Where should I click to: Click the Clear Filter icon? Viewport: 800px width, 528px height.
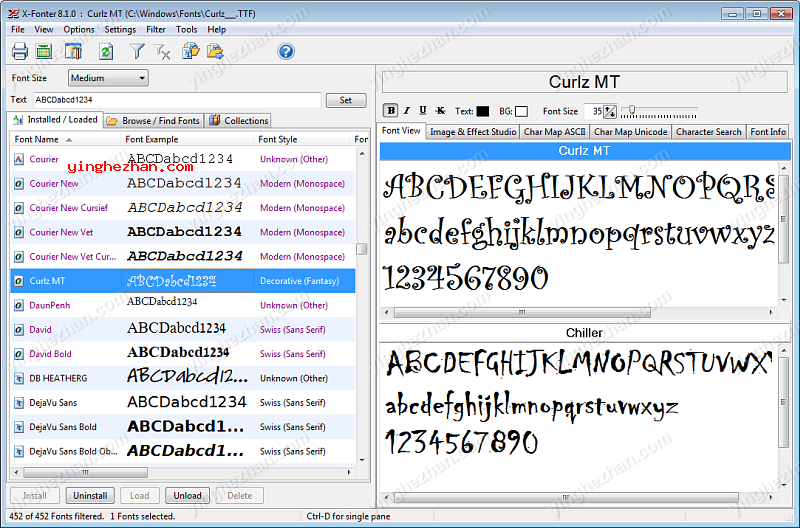(x=163, y=52)
